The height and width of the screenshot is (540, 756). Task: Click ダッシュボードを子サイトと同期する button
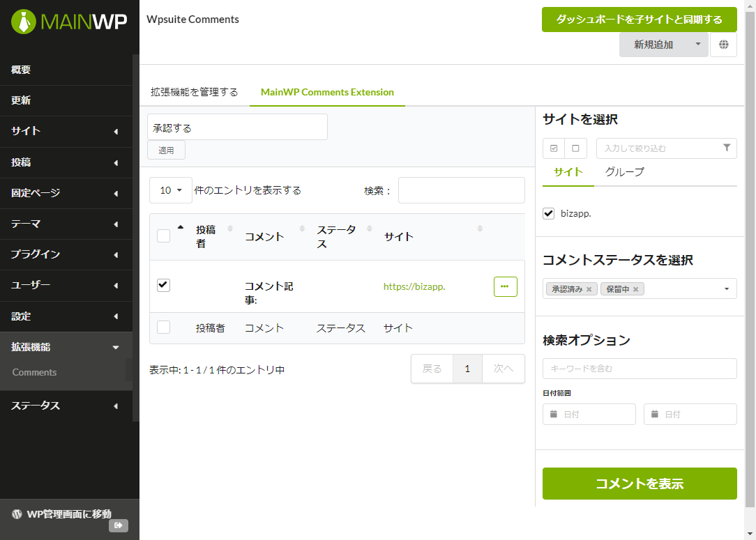(x=640, y=20)
